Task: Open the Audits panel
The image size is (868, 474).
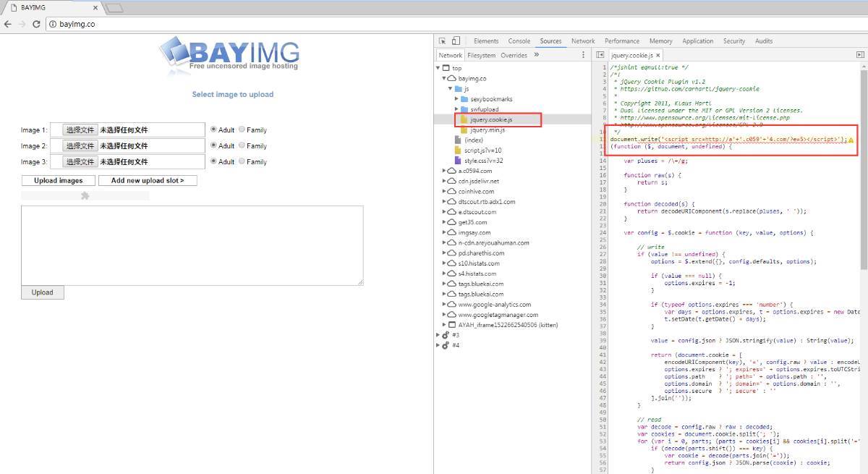Action: tap(764, 41)
